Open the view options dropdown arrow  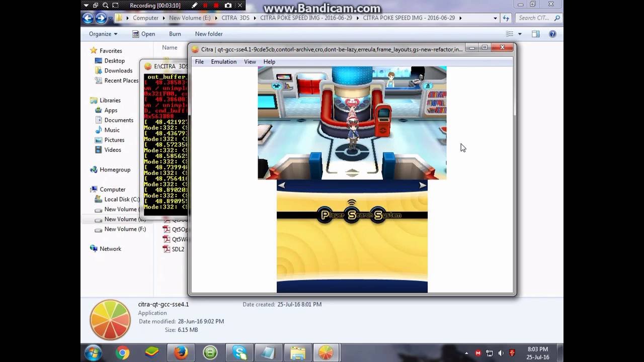coord(520,34)
